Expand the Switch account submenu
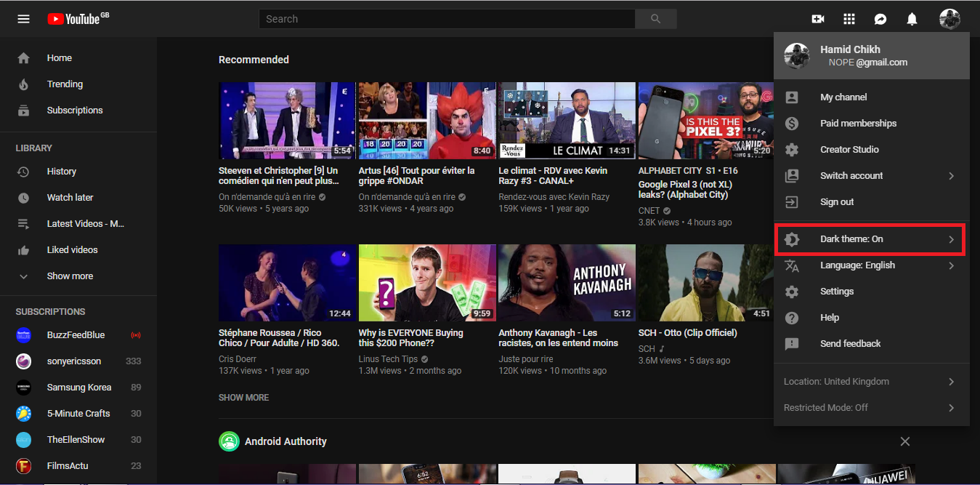The height and width of the screenshot is (485, 980). (x=870, y=176)
